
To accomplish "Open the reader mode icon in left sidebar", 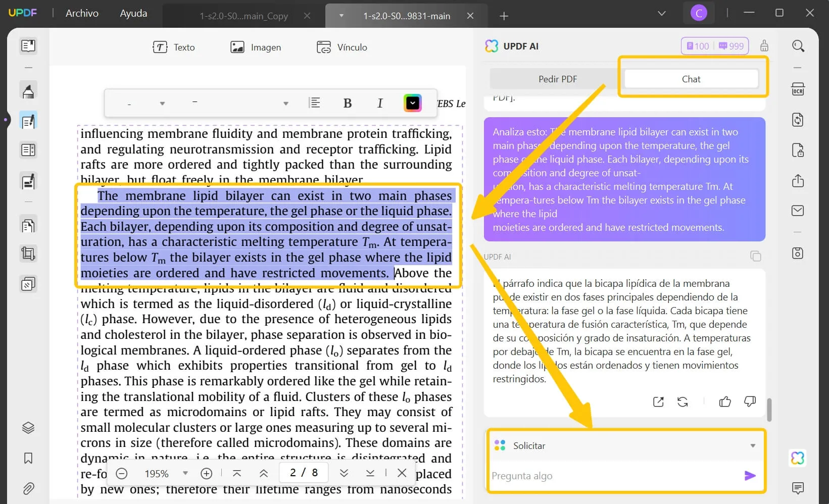I will (x=28, y=46).
